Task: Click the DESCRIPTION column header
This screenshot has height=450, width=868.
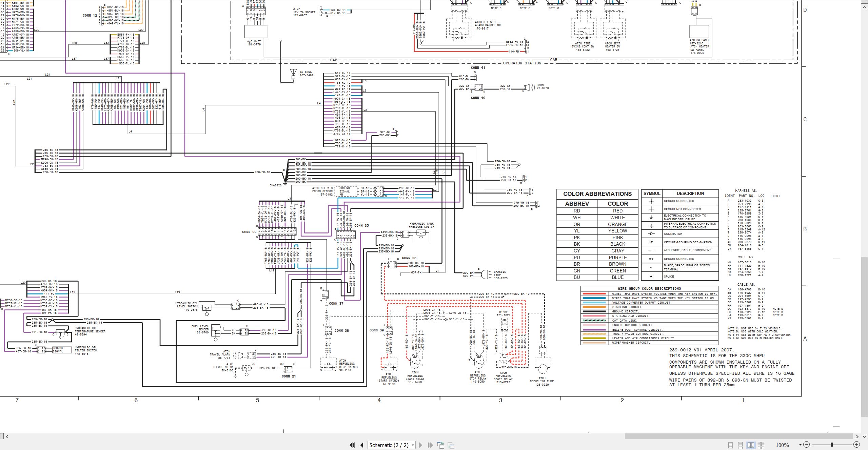Action: (690, 193)
